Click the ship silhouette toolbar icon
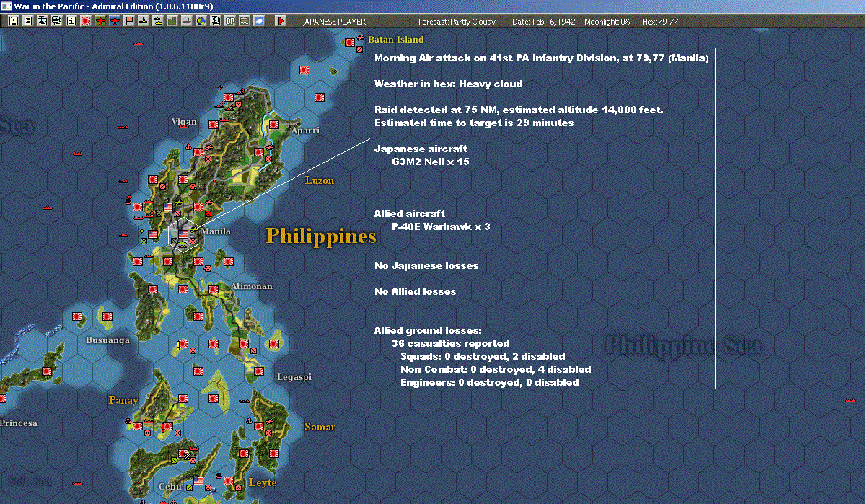This screenshot has height=504, width=865. click(x=186, y=21)
